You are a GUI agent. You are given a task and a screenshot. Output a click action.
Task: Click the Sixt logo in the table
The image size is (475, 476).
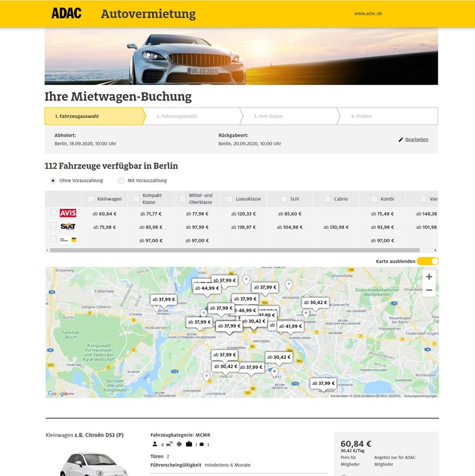pyautogui.click(x=68, y=226)
